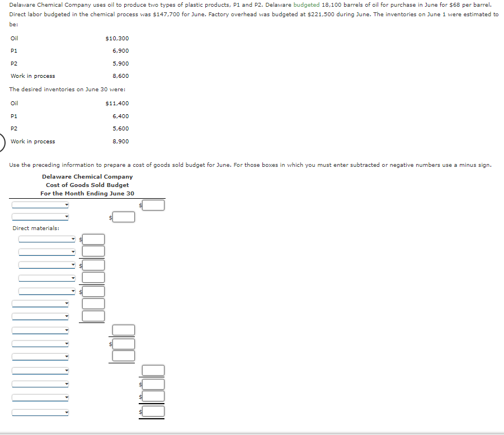Click amount field beside fourth indented materials dropdown
The image size is (504, 435).
tap(93, 277)
